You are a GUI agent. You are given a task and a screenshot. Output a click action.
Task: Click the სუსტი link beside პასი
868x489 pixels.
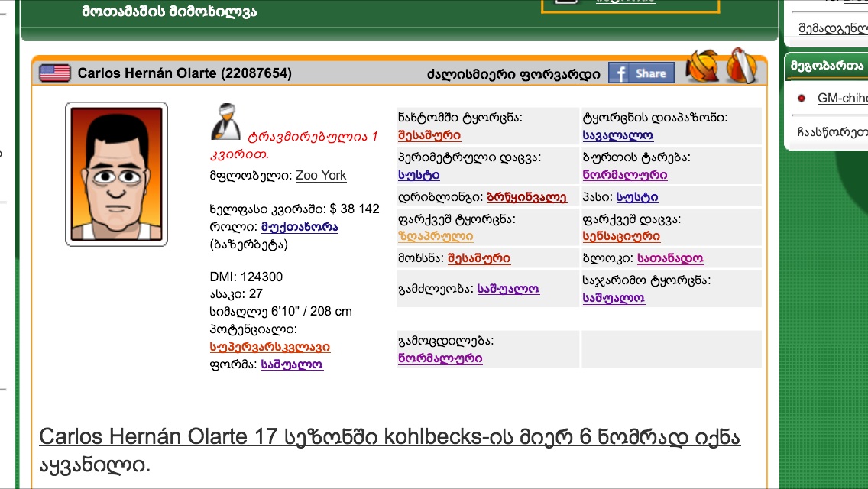tap(637, 197)
